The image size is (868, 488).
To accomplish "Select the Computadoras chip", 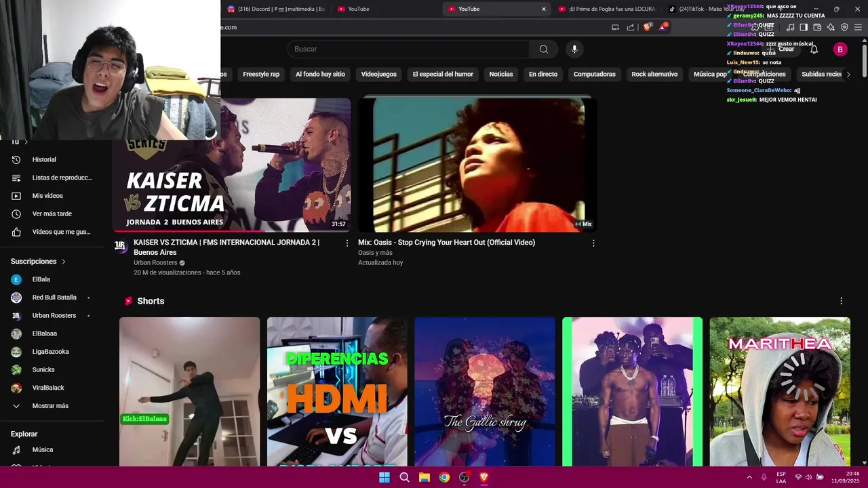I will (x=595, y=75).
